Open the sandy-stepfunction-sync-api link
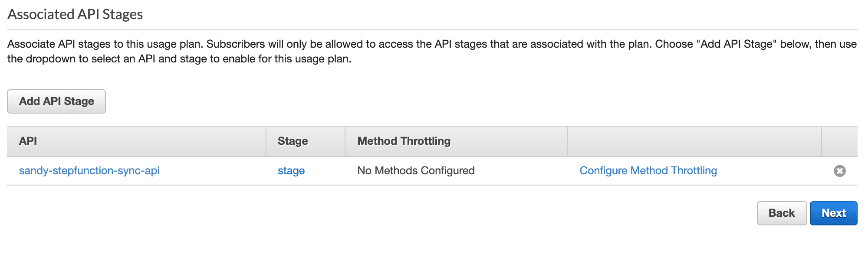The height and width of the screenshot is (254, 868). [89, 171]
